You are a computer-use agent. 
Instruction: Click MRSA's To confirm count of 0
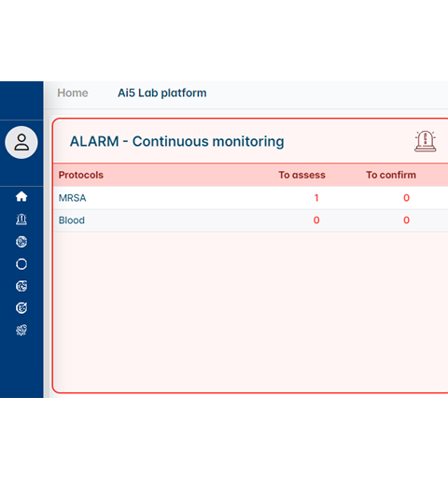coord(407,198)
